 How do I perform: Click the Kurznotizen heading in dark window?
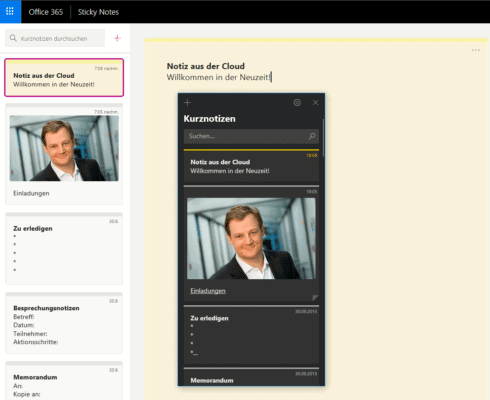210,119
